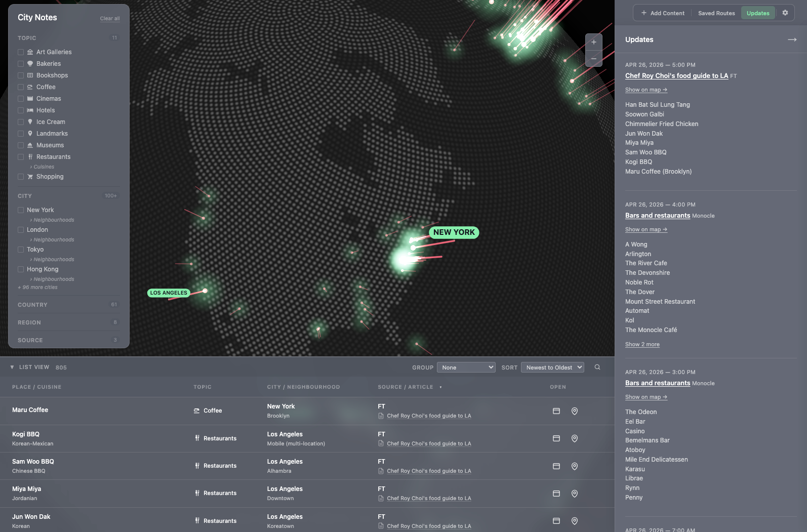Zoom out on the map

tap(593, 59)
